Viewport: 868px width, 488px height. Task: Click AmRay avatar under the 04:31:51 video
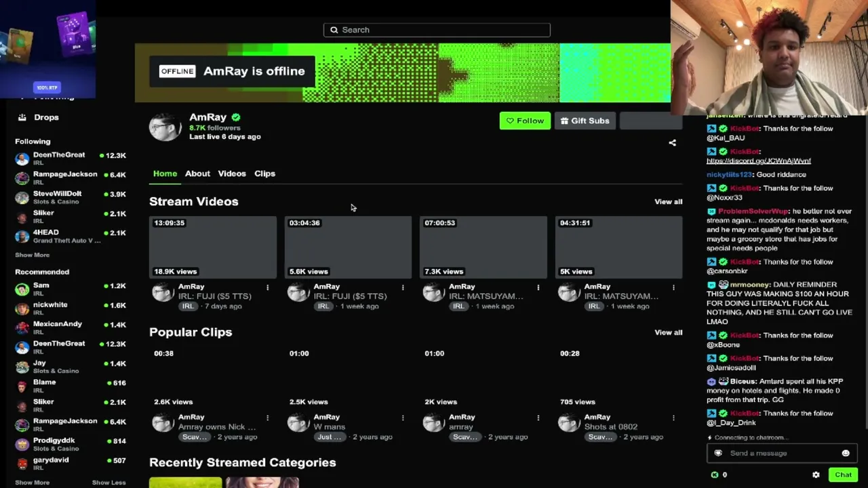(569, 293)
